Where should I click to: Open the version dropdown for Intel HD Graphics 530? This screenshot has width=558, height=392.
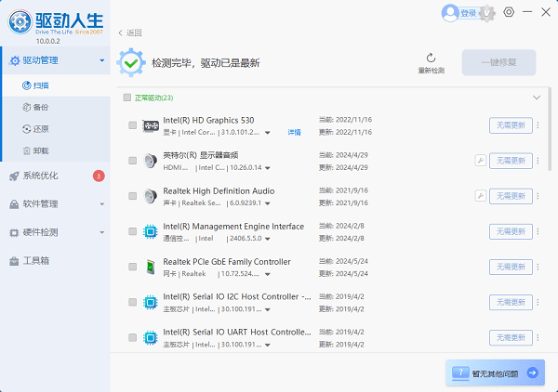pos(268,133)
